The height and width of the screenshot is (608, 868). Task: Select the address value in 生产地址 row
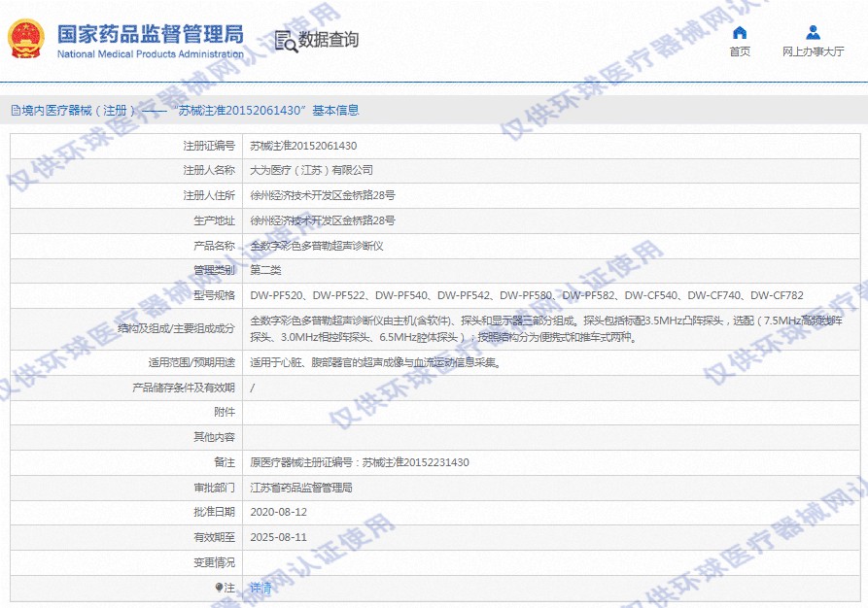tap(323, 220)
